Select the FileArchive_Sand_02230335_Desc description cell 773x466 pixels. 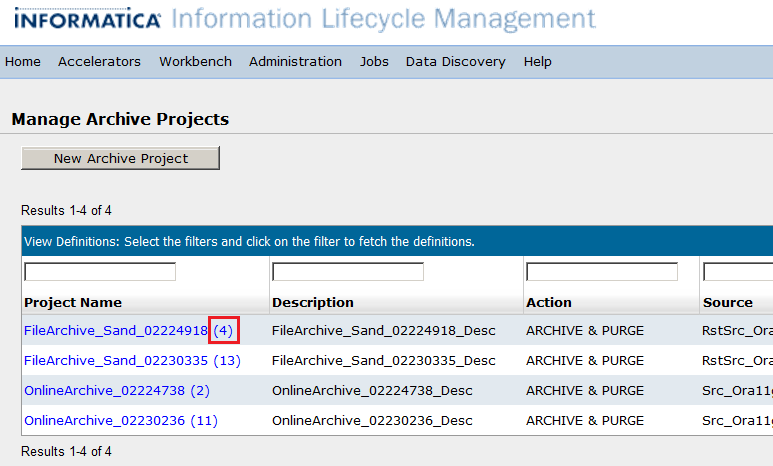[384, 360]
